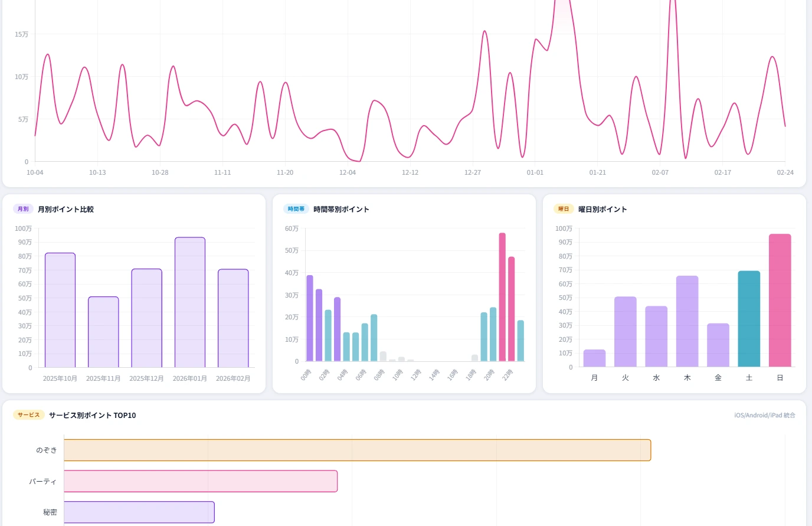
Task: Click the purple 秘密 service bar
Action: pyautogui.click(x=139, y=512)
